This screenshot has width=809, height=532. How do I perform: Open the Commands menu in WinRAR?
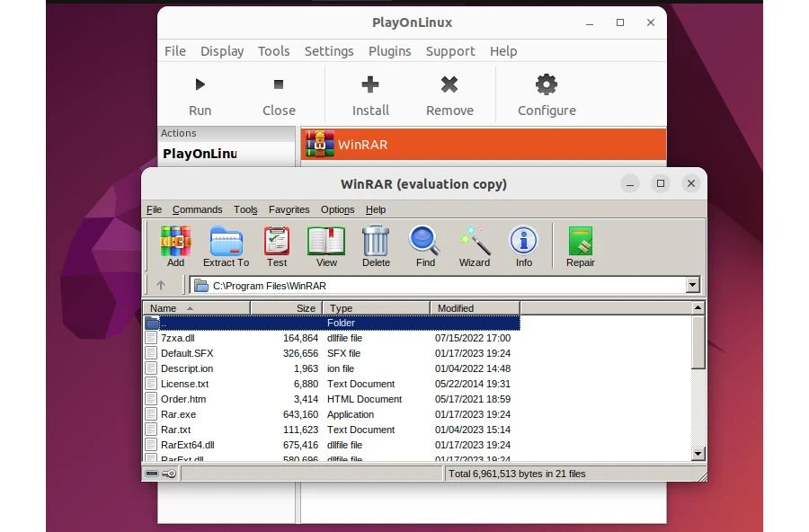197,209
